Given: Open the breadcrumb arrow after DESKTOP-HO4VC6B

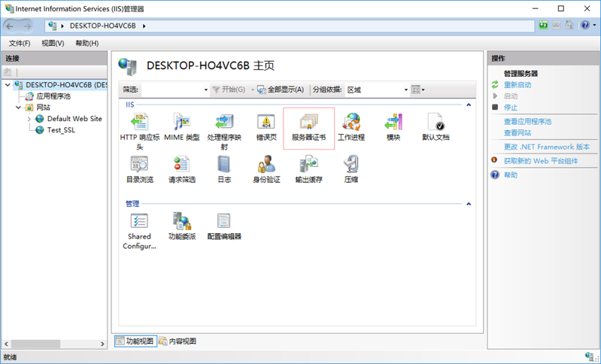Looking at the screenshot, I should click(x=144, y=26).
